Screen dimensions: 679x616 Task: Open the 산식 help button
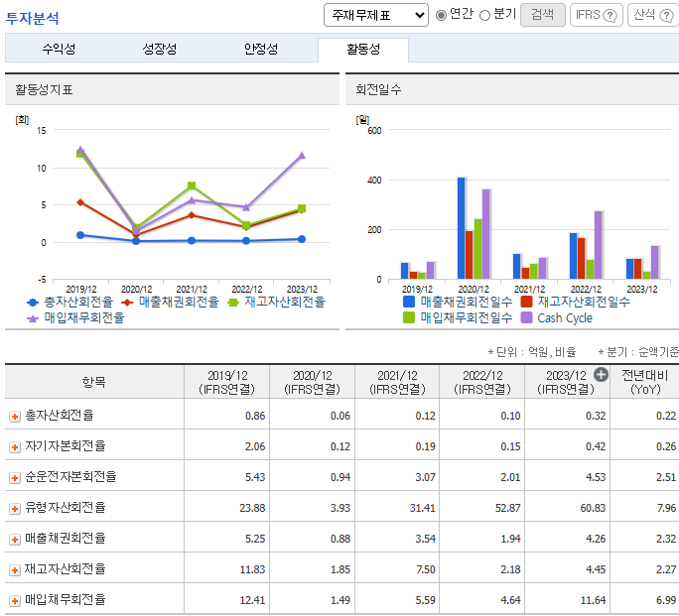(653, 15)
